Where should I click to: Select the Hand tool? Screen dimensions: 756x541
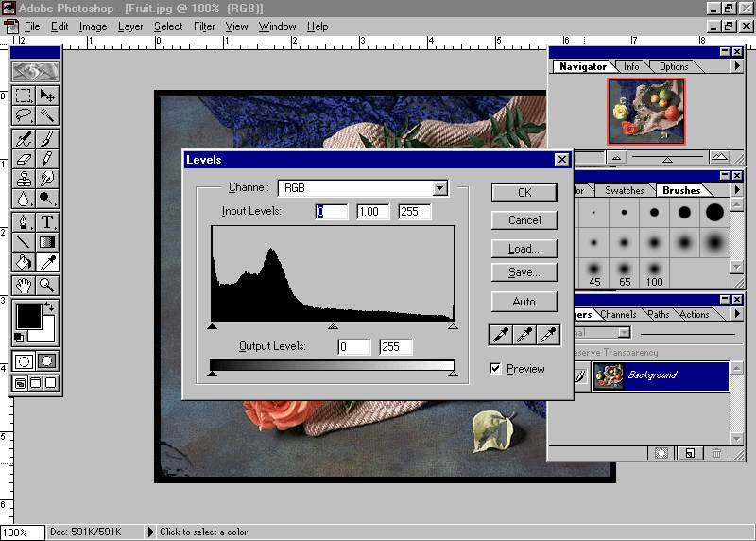tap(23, 286)
